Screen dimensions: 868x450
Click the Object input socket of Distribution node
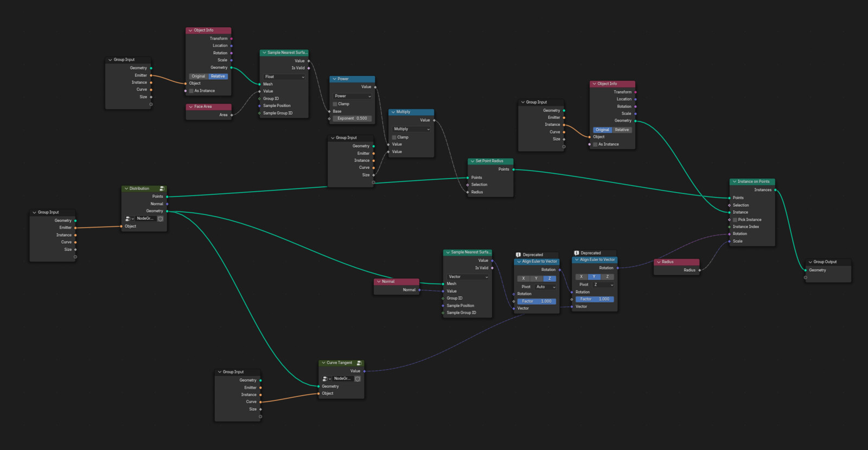click(x=122, y=226)
